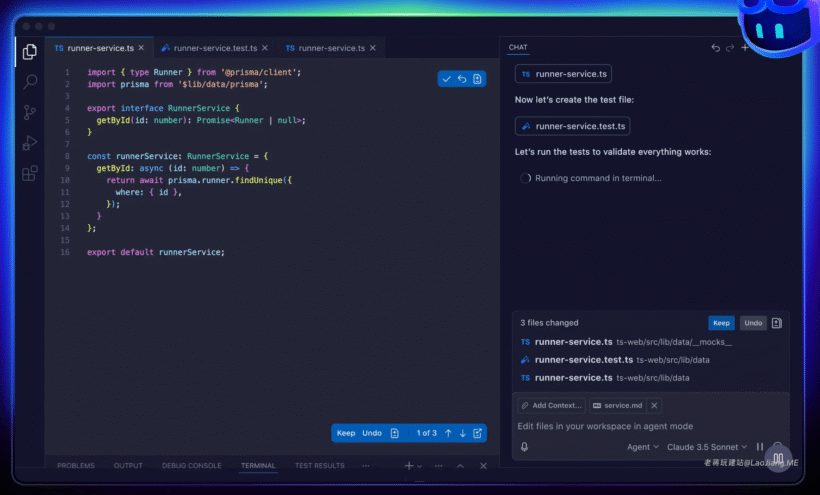Open changed file runner-service.test.ts in files list

coord(615,360)
